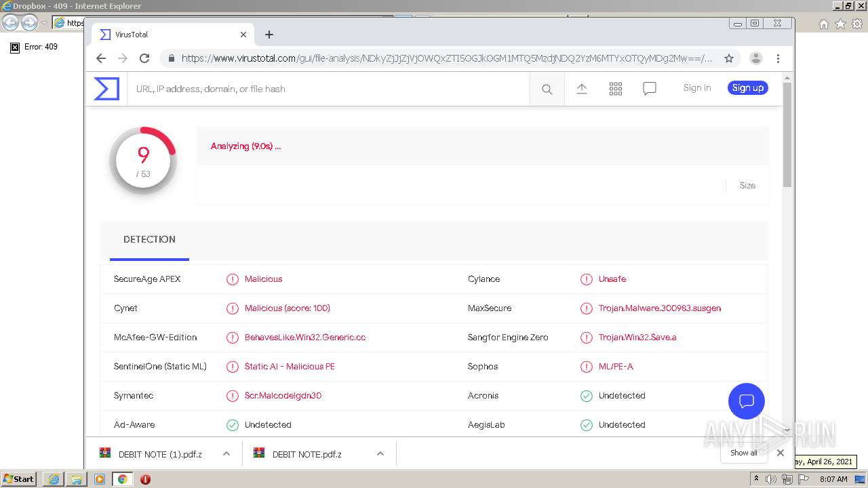868x488 pixels.
Task: Click 'Malicious (score: 100)' text
Action: point(288,308)
